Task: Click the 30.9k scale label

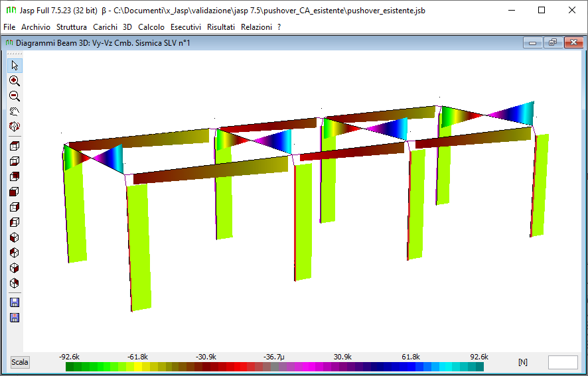Action: tap(342, 357)
